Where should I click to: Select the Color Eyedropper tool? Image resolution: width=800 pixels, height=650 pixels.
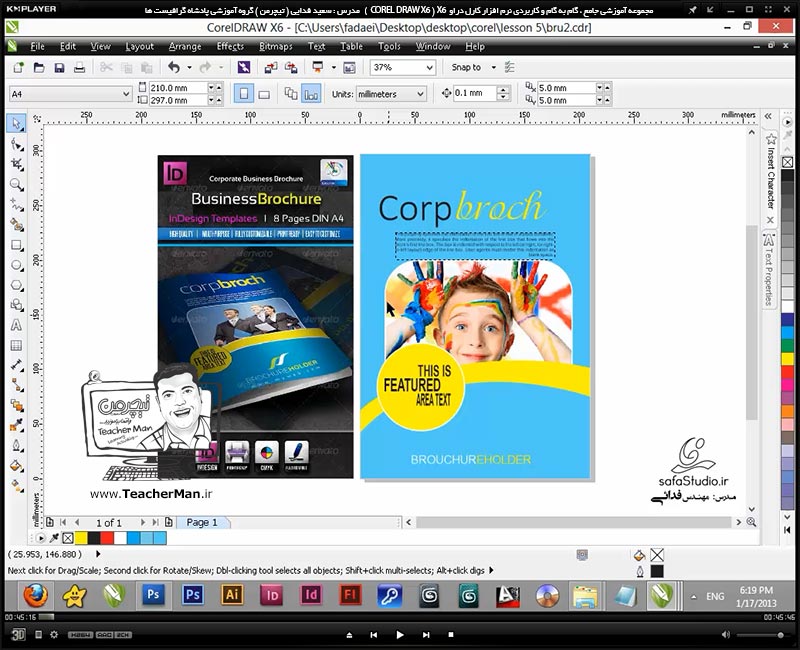pyautogui.click(x=17, y=425)
